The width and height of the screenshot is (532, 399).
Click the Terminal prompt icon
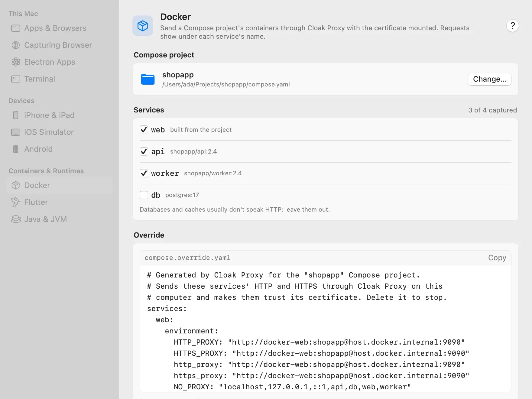coord(16,79)
